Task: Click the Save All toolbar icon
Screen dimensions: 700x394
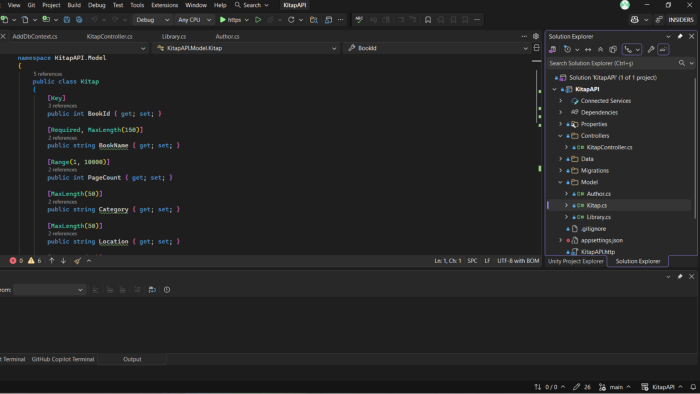Action: point(79,20)
